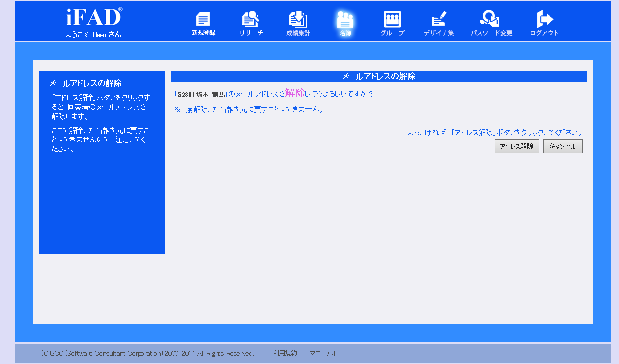Click the ようこそ Userさん greeting text
The image size is (619, 364).
[x=93, y=35]
